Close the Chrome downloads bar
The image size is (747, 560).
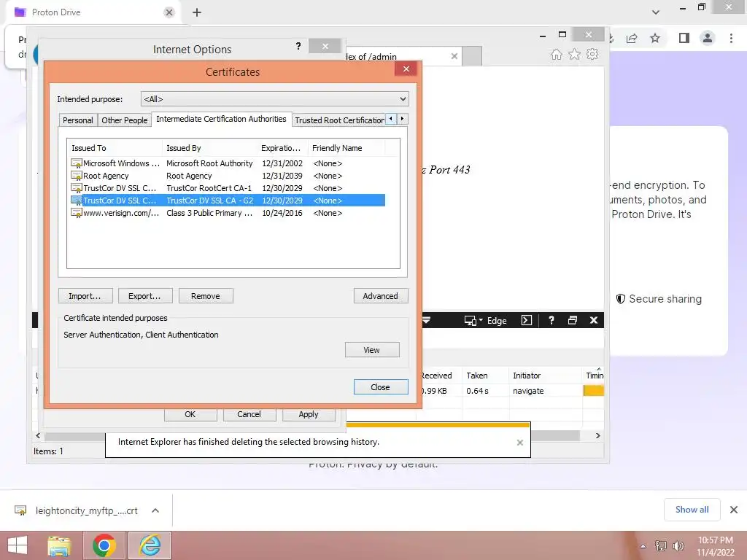[734, 510]
